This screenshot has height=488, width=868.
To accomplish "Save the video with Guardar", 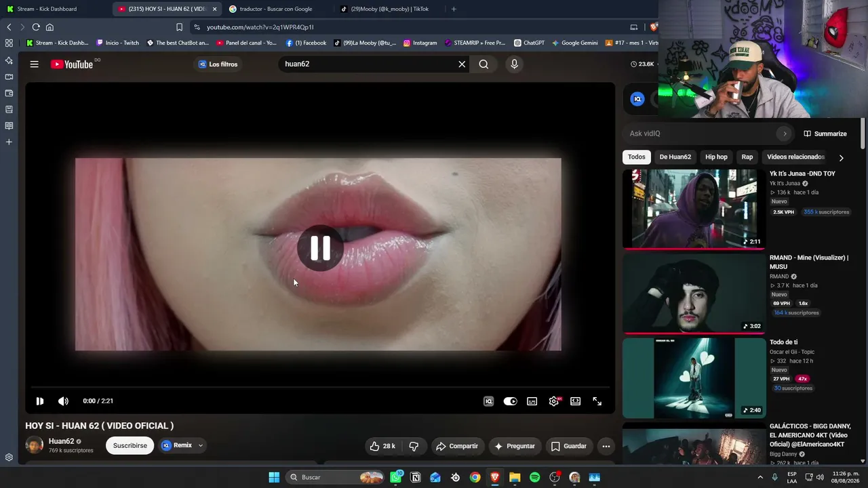I will (568, 446).
